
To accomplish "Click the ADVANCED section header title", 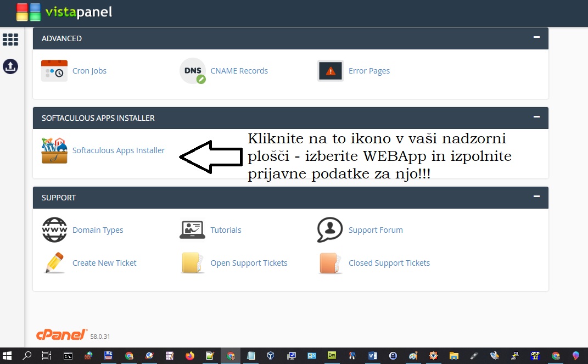I will click(x=61, y=38).
